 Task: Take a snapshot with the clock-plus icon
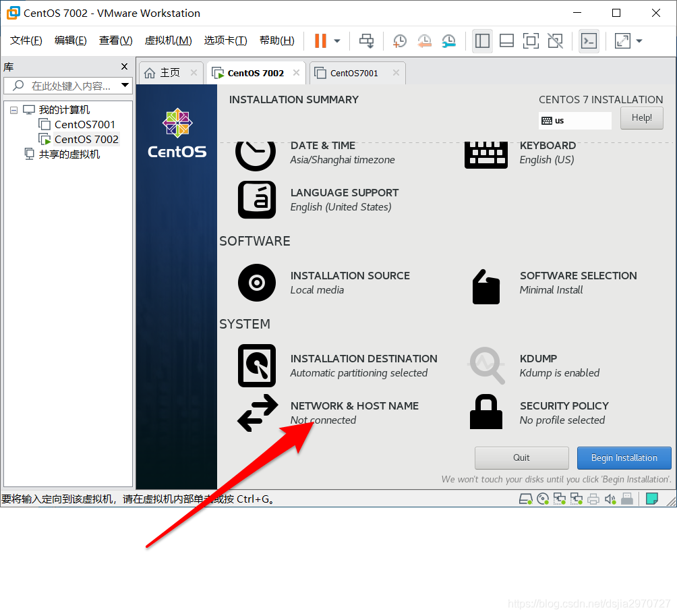[x=400, y=41]
